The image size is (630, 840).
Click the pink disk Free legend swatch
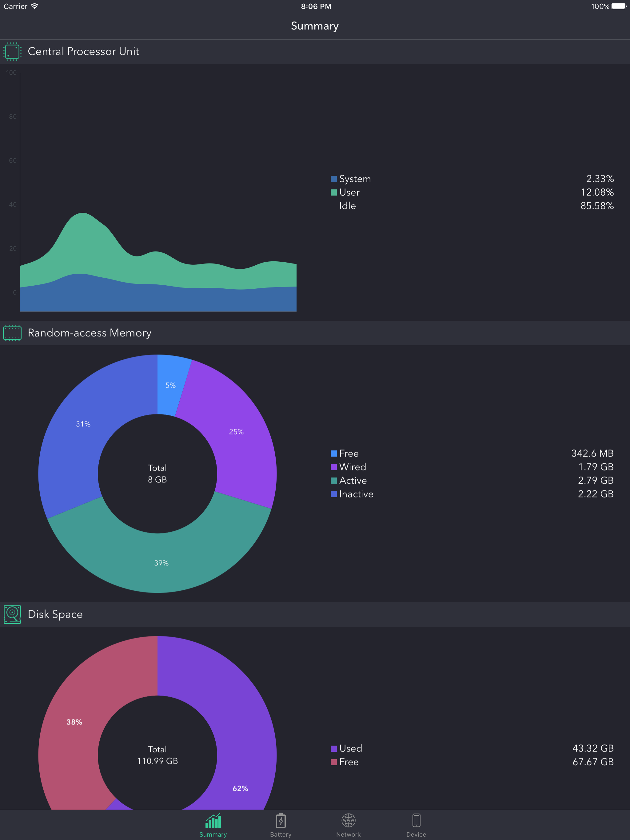pyautogui.click(x=334, y=762)
